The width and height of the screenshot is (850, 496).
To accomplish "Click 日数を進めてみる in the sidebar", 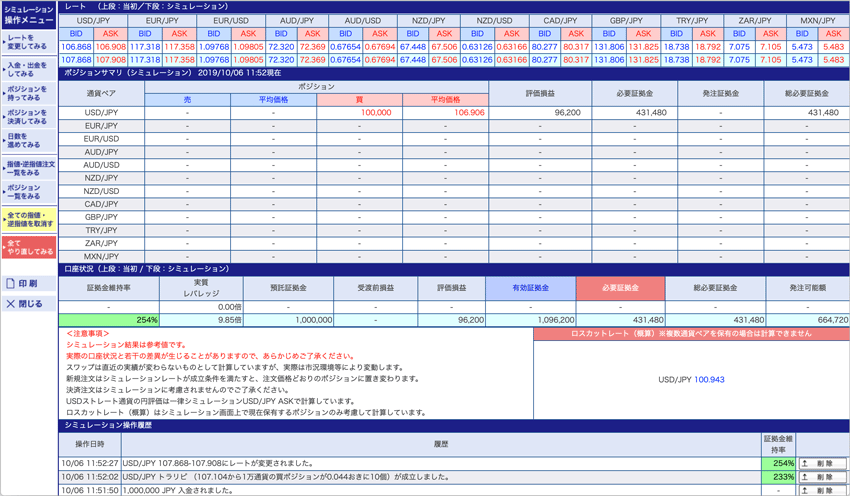I will point(29,141).
